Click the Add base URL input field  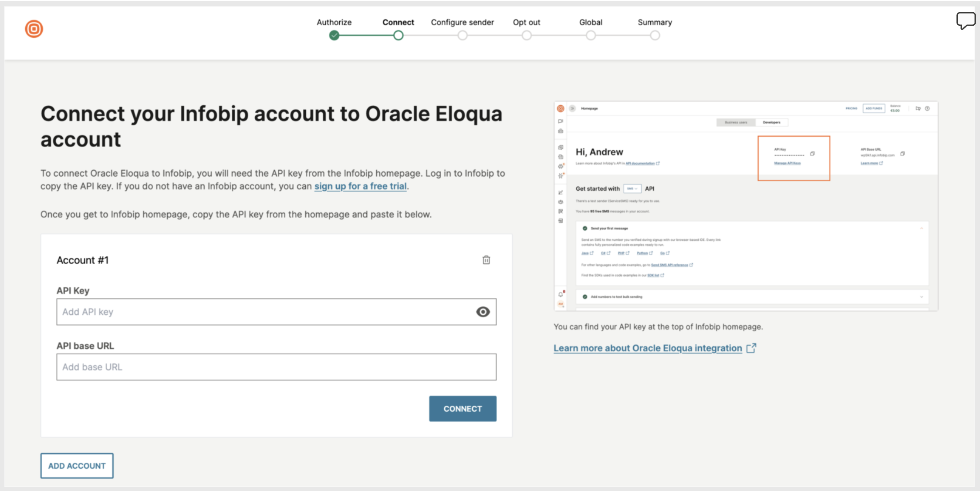(x=276, y=367)
